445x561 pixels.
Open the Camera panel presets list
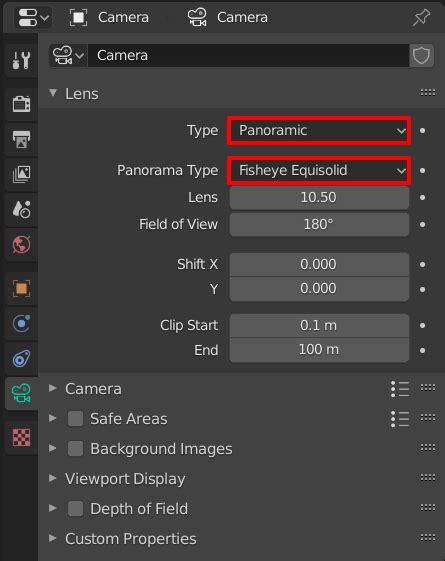pos(400,389)
